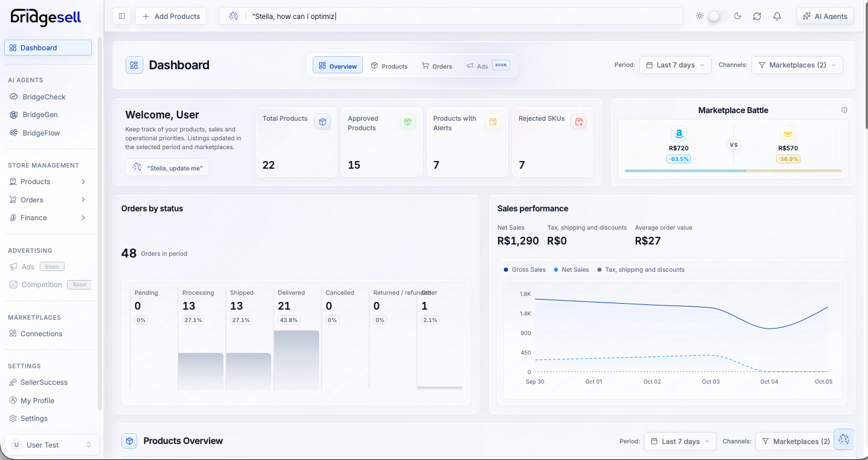Open the User Test account switcher

(x=52, y=445)
